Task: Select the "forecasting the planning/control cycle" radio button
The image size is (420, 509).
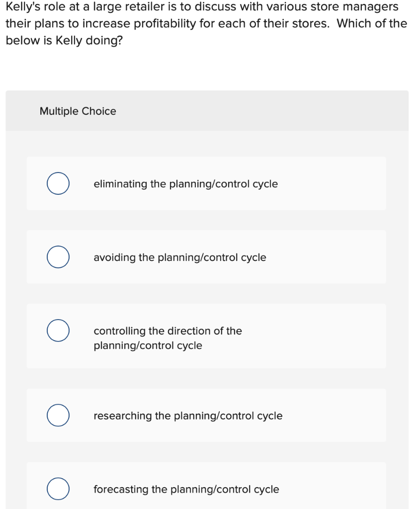Action: tap(58, 489)
